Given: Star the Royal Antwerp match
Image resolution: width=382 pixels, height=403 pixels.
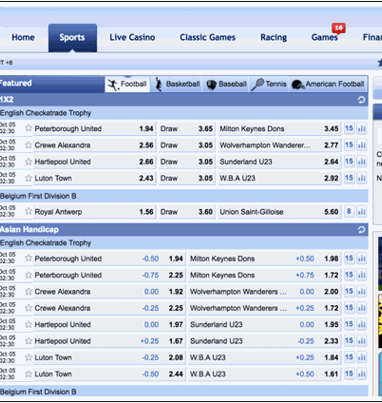Looking at the screenshot, I should tap(29, 211).
